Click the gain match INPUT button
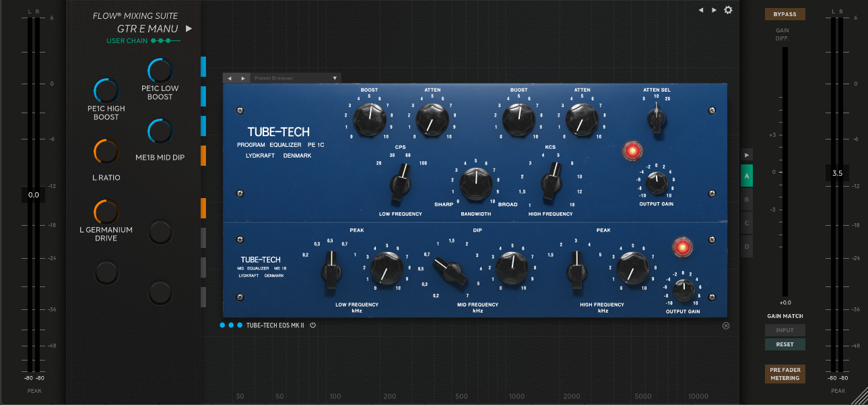 pos(784,330)
